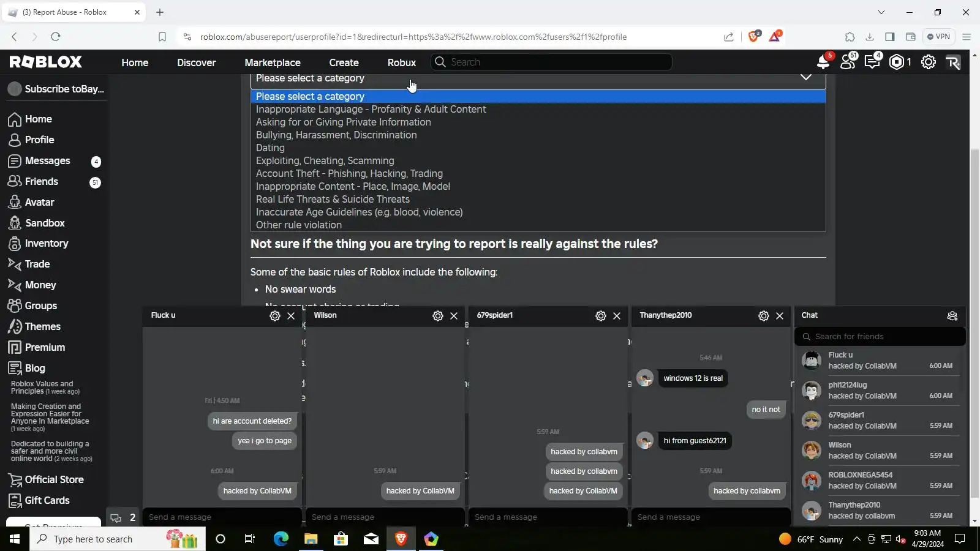
Task: Open browser downloads icon
Action: coord(870,37)
